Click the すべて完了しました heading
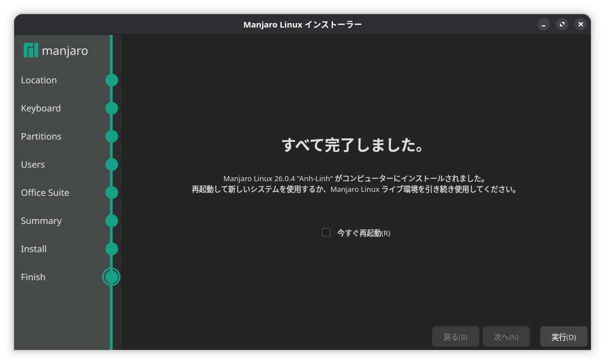605x364 pixels. [x=353, y=145]
